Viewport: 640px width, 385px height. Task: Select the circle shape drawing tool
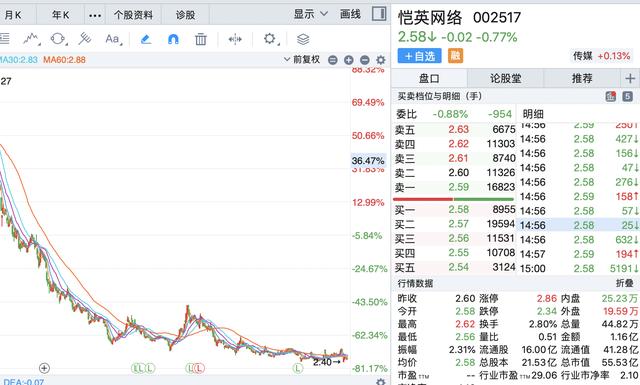coord(58,39)
